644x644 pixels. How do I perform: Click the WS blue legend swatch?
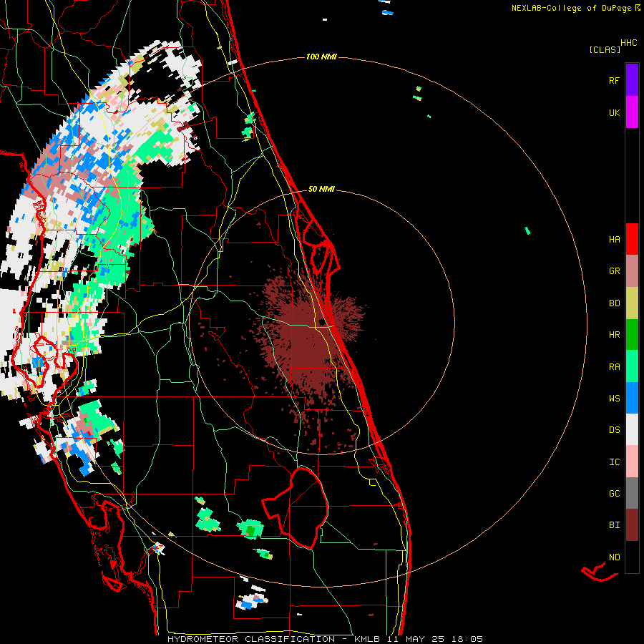click(x=632, y=398)
